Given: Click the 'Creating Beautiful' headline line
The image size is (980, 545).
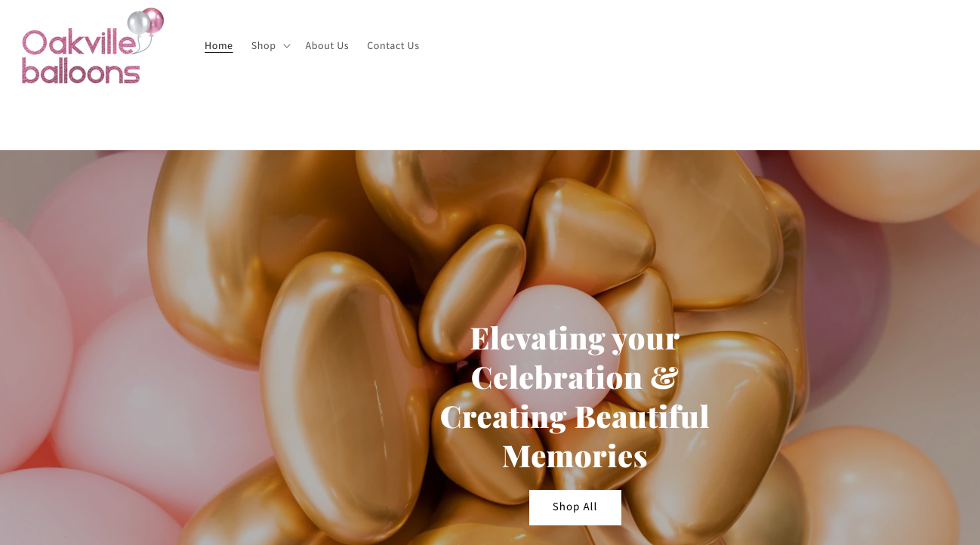Looking at the screenshot, I should [x=575, y=417].
